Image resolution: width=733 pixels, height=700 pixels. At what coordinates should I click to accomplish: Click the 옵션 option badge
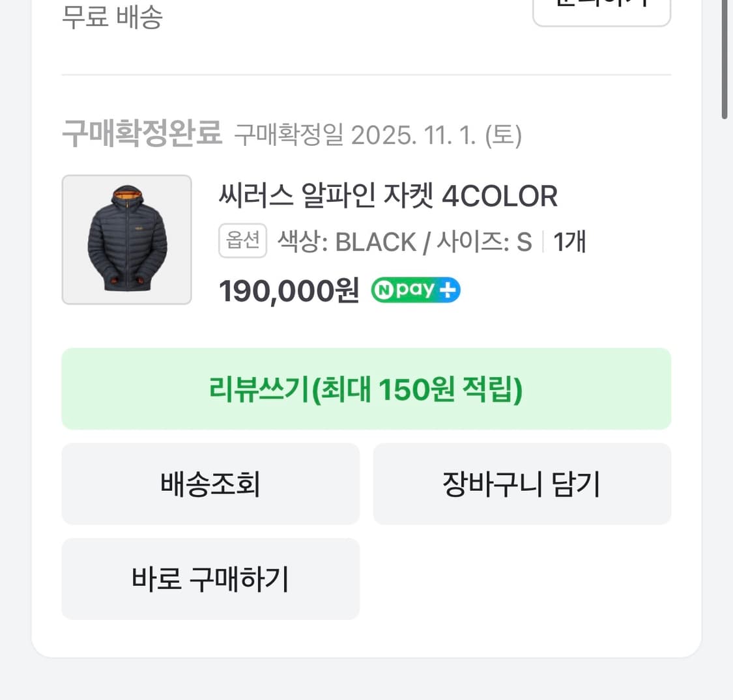pos(242,240)
